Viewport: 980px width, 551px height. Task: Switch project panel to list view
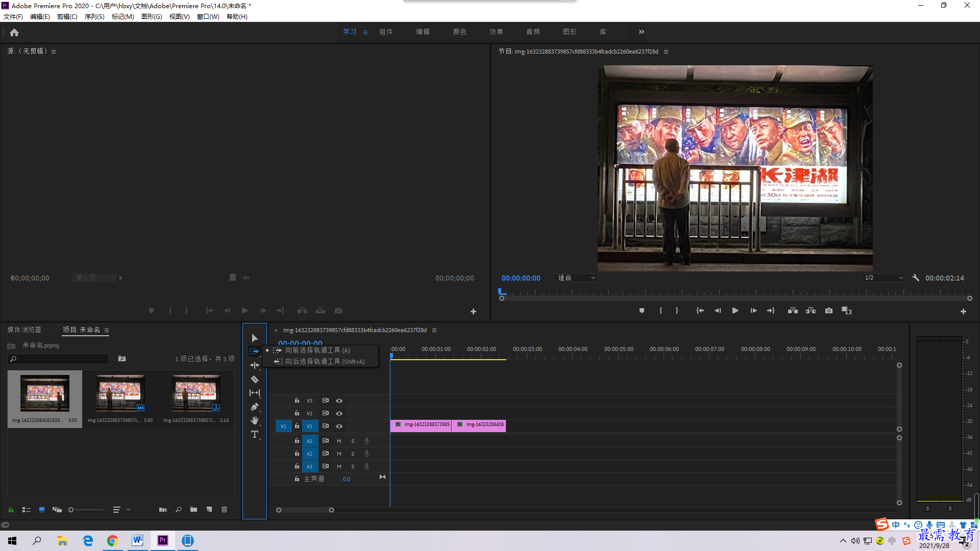pos(27,509)
